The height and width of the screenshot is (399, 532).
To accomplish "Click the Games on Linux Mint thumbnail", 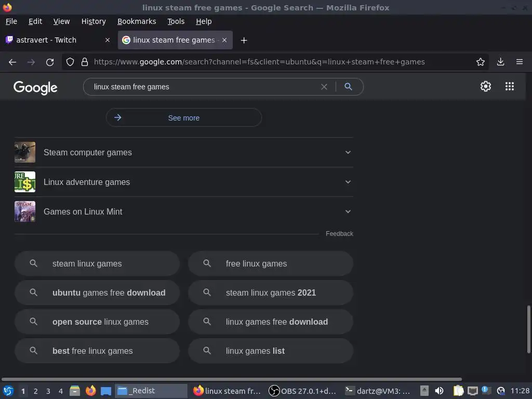I will 25,211.
